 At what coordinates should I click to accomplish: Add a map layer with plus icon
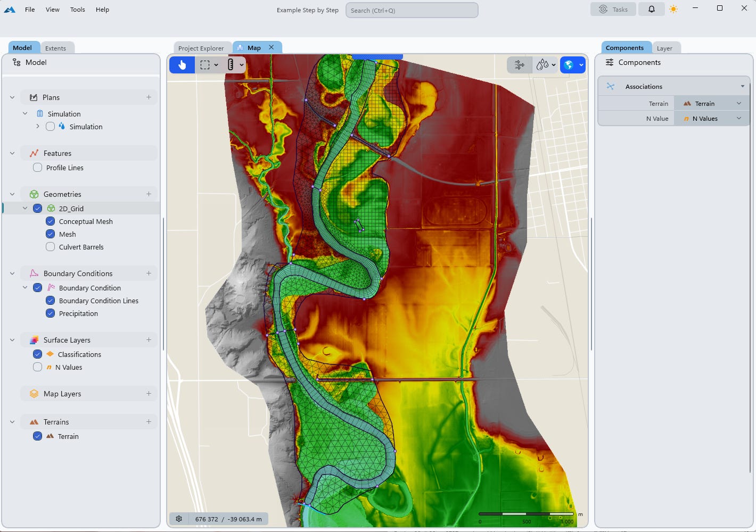pyautogui.click(x=149, y=394)
